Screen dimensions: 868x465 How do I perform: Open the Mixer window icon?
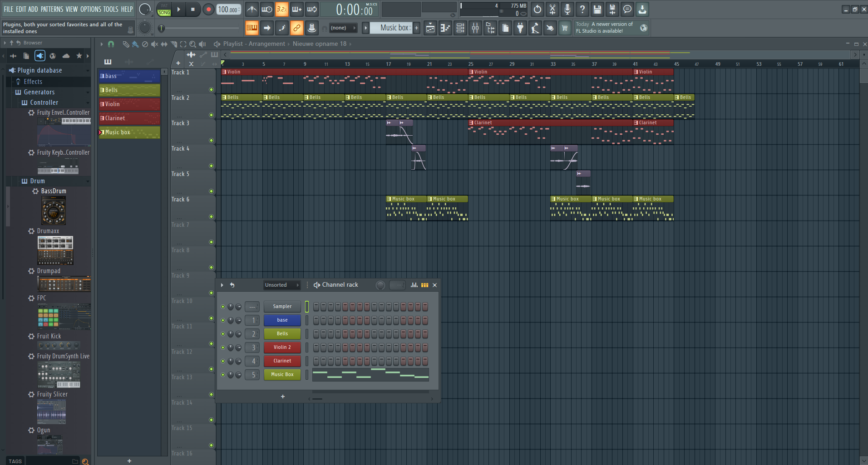475,28
